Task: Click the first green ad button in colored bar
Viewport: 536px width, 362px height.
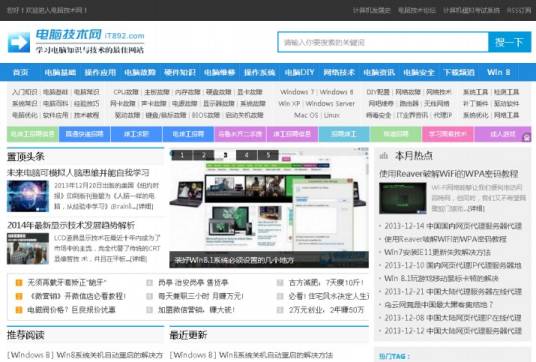Action: (32, 134)
